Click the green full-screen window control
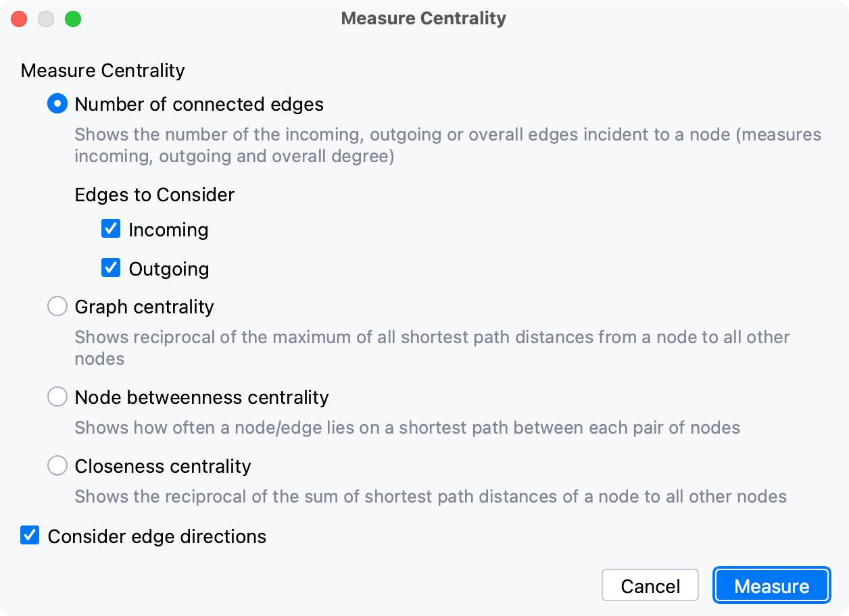 [x=74, y=19]
